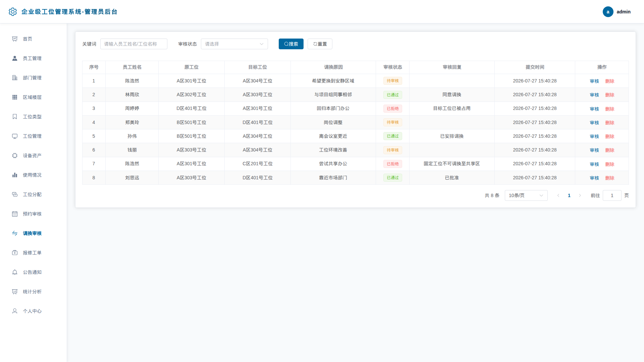Click the 待审核 tag in row 1
This screenshot has width=644, height=362.
pos(392,81)
